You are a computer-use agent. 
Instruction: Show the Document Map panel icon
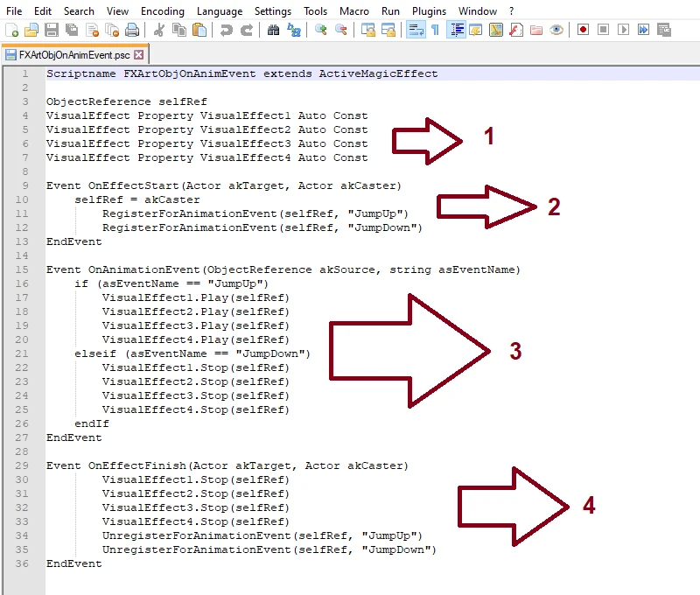click(496, 30)
